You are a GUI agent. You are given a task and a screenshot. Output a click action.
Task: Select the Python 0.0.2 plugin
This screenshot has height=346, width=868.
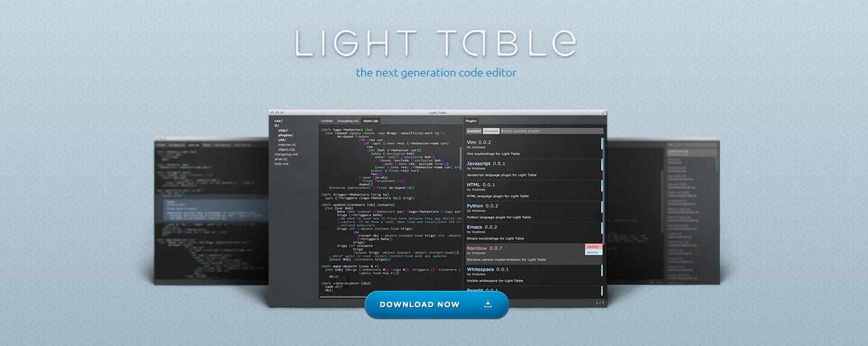tap(533, 212)
